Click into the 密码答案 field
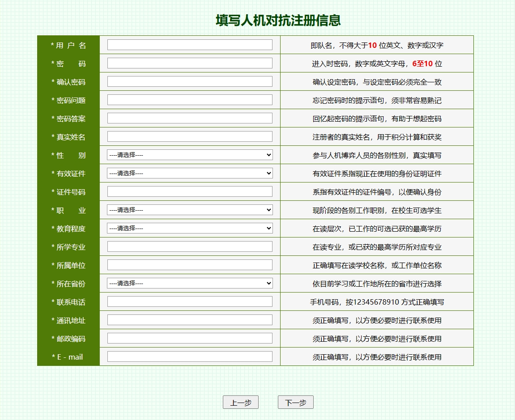 click(190, 118)
